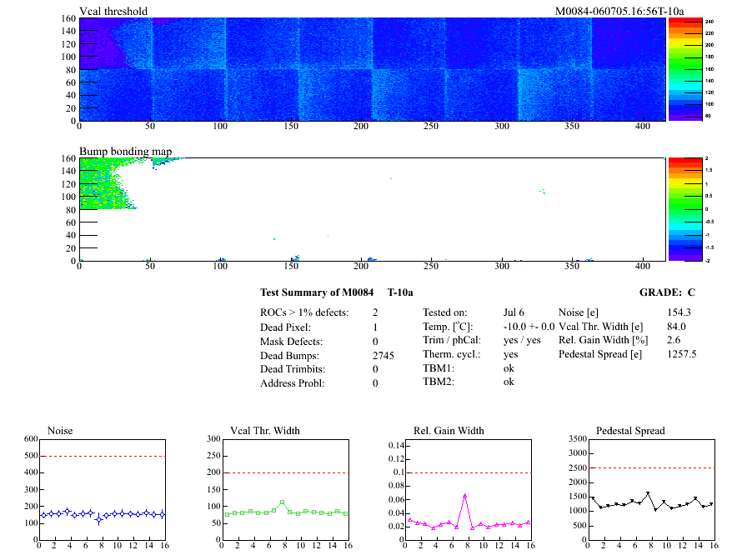This screenshot has height=560, width=747.
Task: Click the highest point of Pedestal Spread line
Action: [648, 493]
